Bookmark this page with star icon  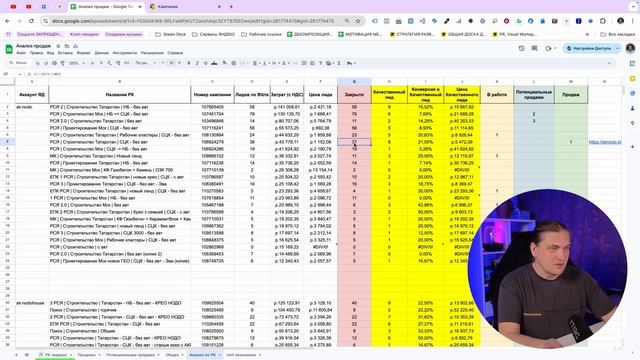(358, 21)
